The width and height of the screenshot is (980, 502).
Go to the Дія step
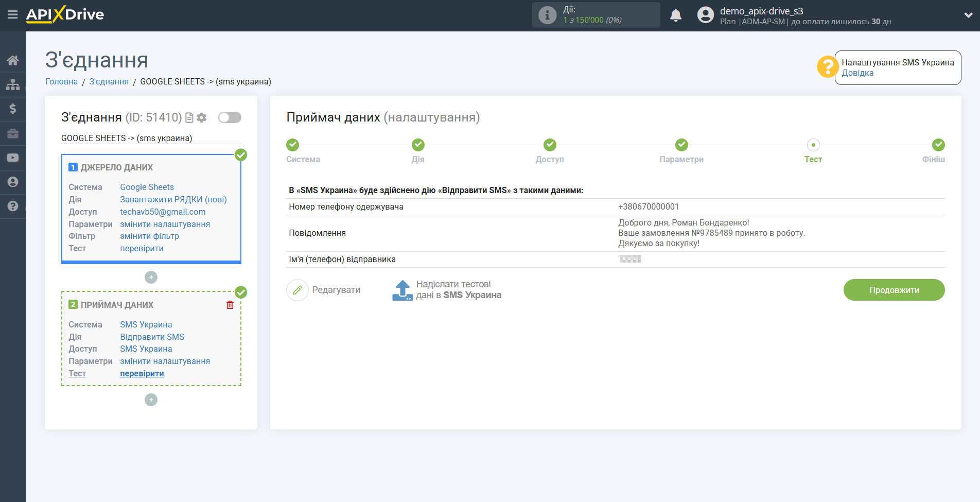click(x=418, y=159)
